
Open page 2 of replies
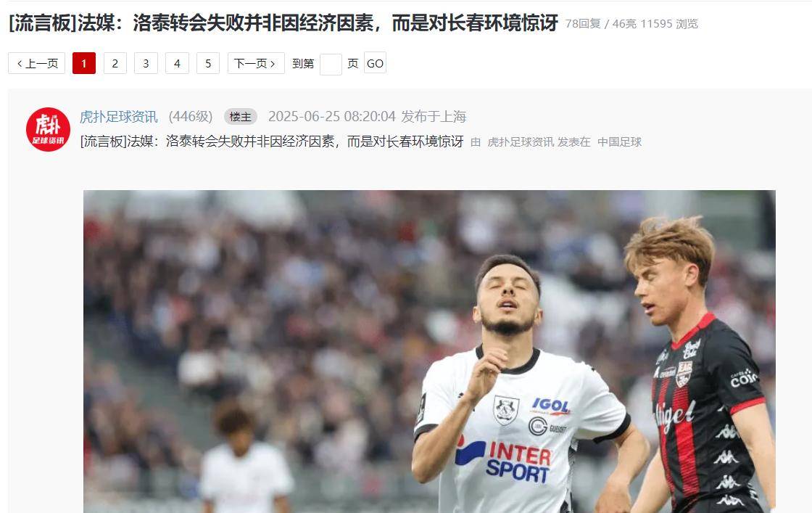pos(115,63)
